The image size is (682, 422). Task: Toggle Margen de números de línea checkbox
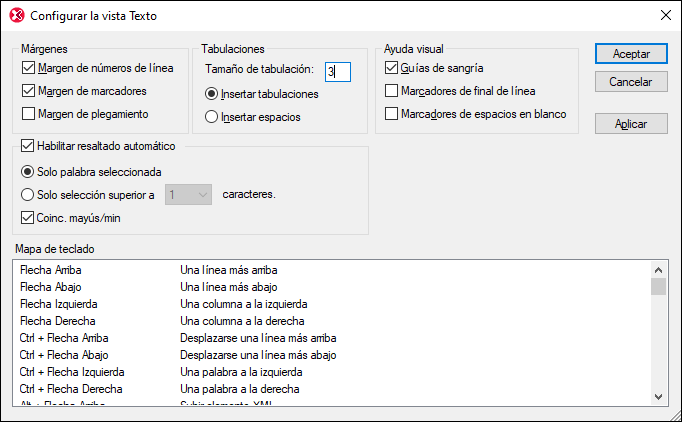pyautogui.click(x=28, y=68)
